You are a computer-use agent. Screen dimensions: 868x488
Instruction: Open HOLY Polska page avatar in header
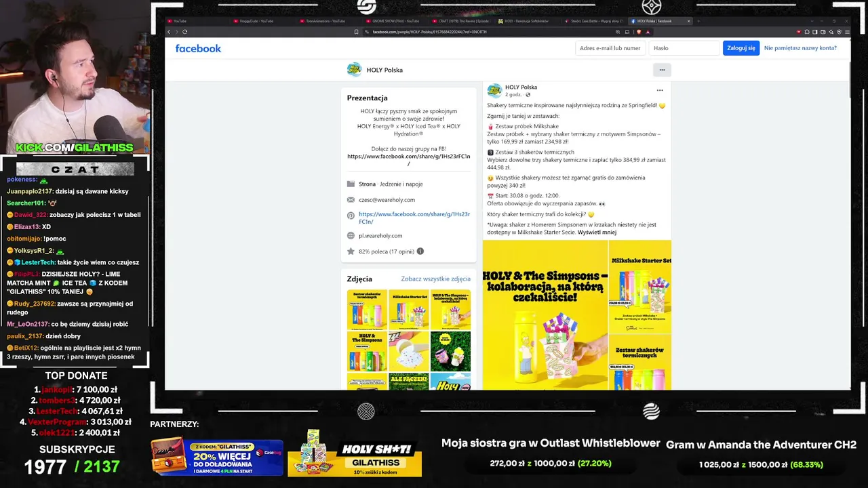(x=354, y=70)
